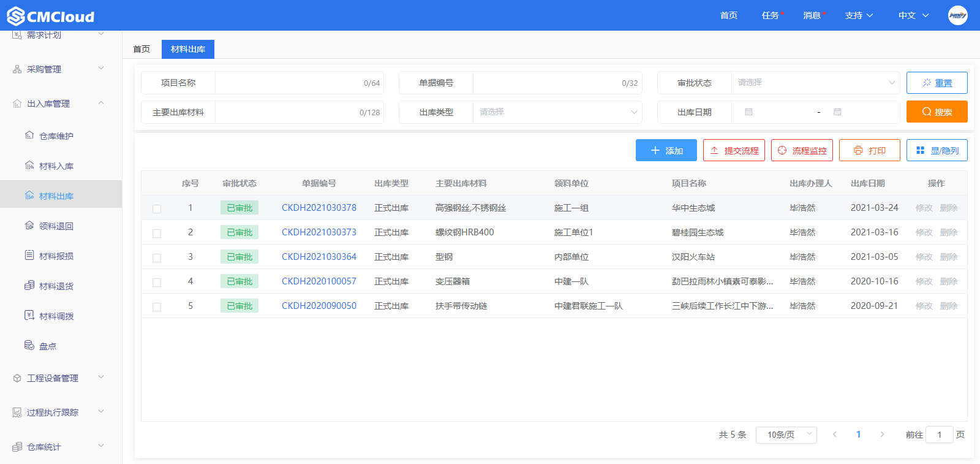
Task: Click the plus icon on 添加 button
Action: 655,150
